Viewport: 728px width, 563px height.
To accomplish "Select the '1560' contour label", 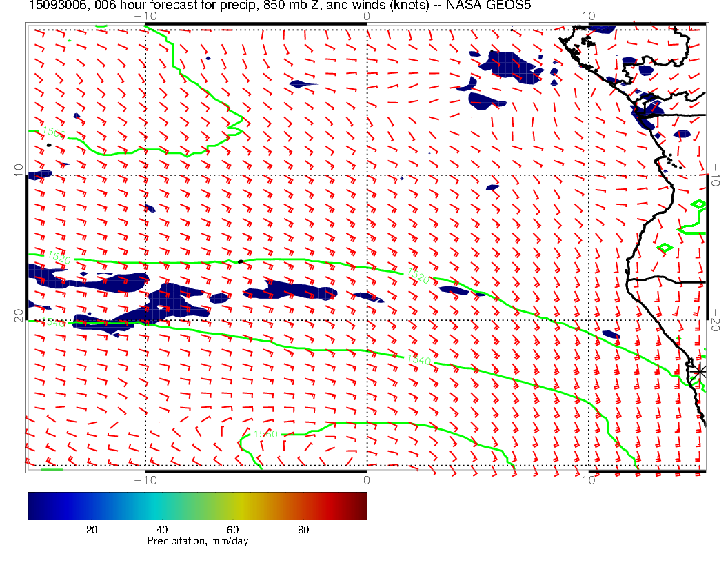I will [265, 434].
